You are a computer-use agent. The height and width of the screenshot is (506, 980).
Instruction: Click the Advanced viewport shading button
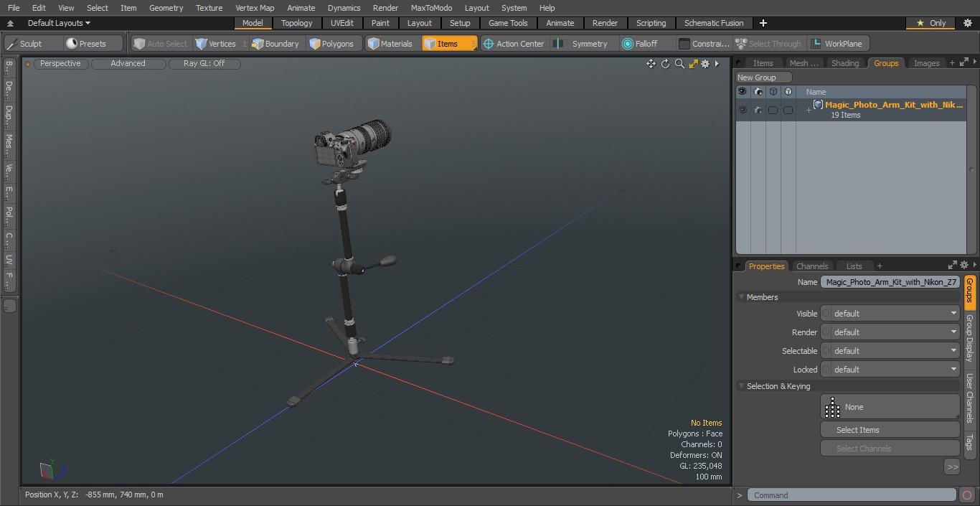pyautogui.click(x=128, y=63)
